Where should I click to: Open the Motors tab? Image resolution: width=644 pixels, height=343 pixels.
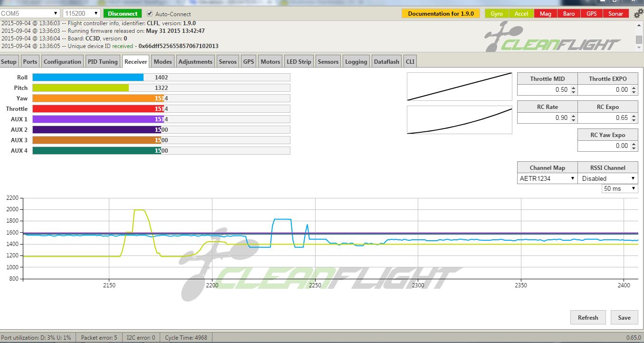270,61
